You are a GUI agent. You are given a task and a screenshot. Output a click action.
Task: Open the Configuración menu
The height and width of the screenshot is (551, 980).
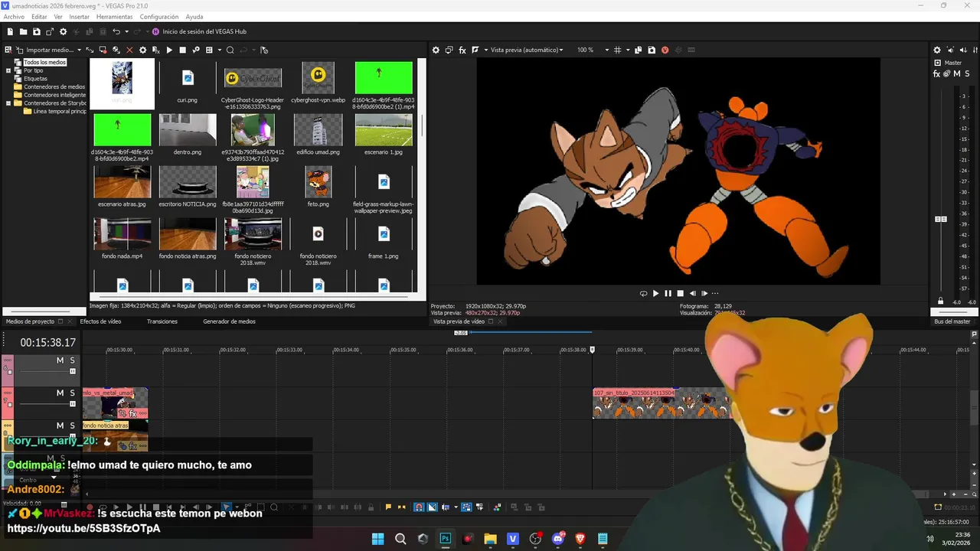tap(159, 17)
